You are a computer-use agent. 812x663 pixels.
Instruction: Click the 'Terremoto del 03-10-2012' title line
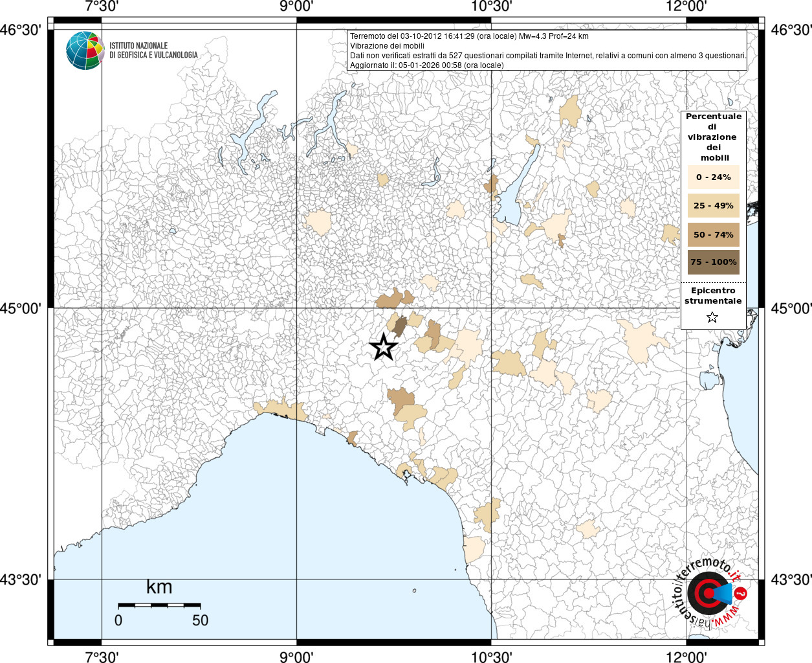(x=469, y=36)
